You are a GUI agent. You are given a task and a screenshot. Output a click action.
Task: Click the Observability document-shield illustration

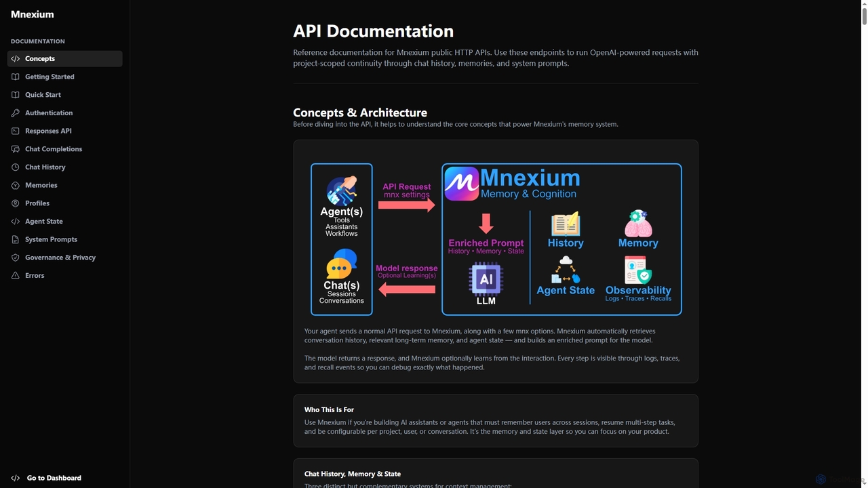[637, 270]
